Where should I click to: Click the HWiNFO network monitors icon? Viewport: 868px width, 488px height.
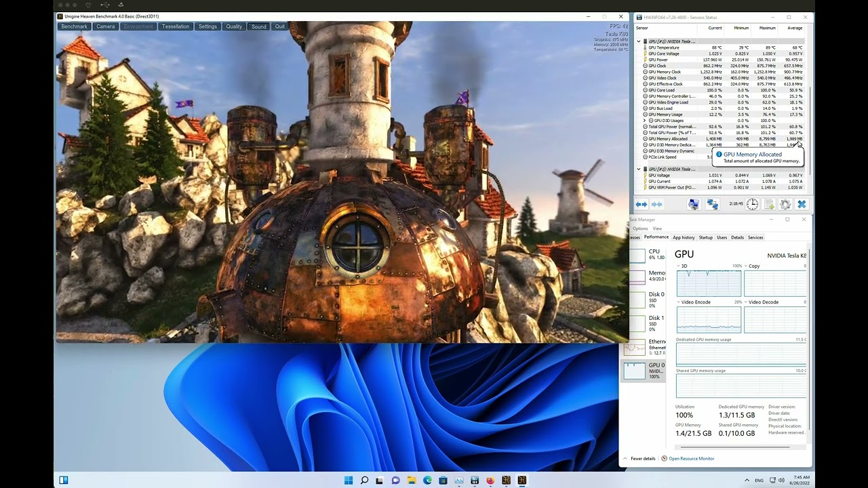coord(712,204)
